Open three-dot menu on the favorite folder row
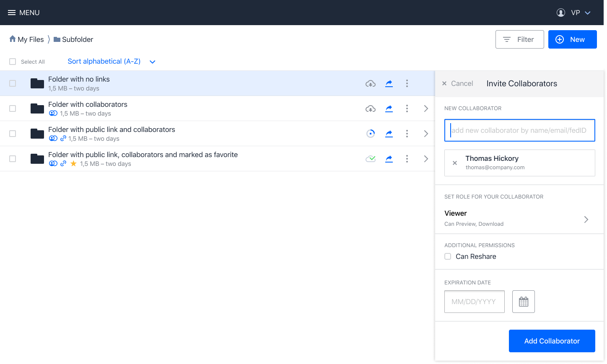The width and height of the screenshot is (607, 364). point(407,159)
